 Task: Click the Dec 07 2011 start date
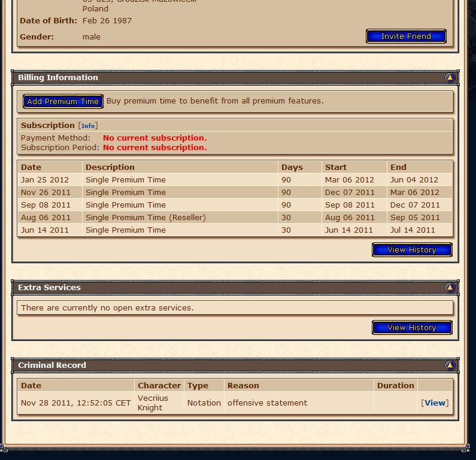coord(350,192)
